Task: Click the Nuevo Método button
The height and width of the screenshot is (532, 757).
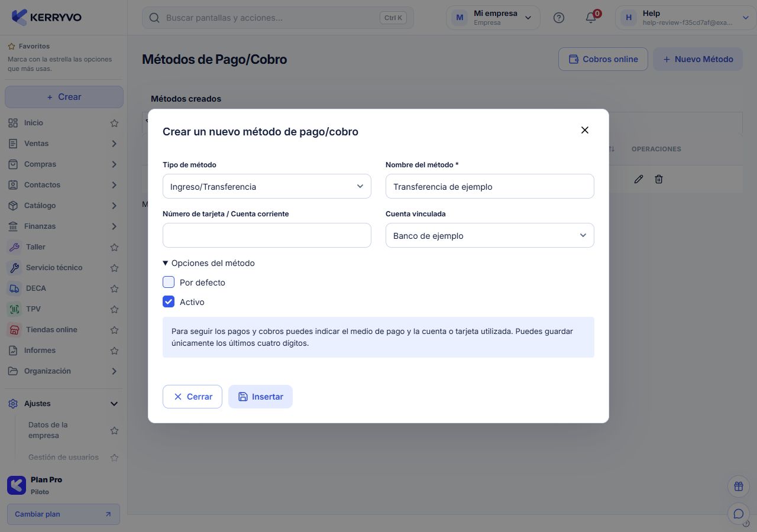Action: [698, 59]
